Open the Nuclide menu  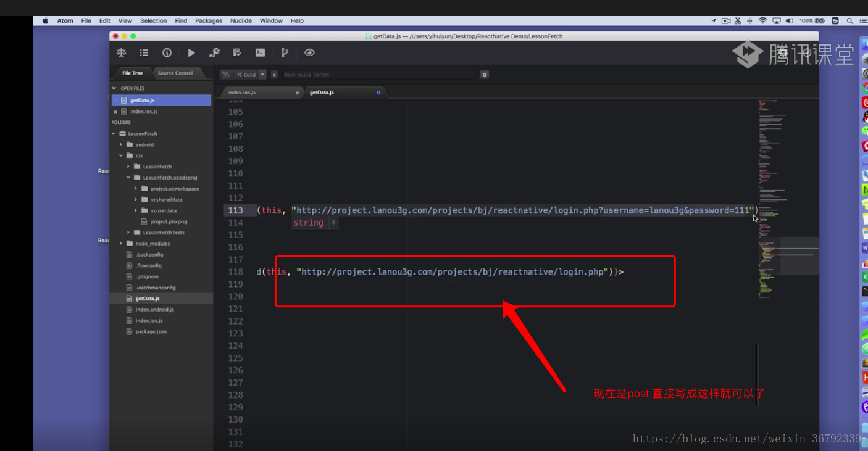[x=241, y=21]
